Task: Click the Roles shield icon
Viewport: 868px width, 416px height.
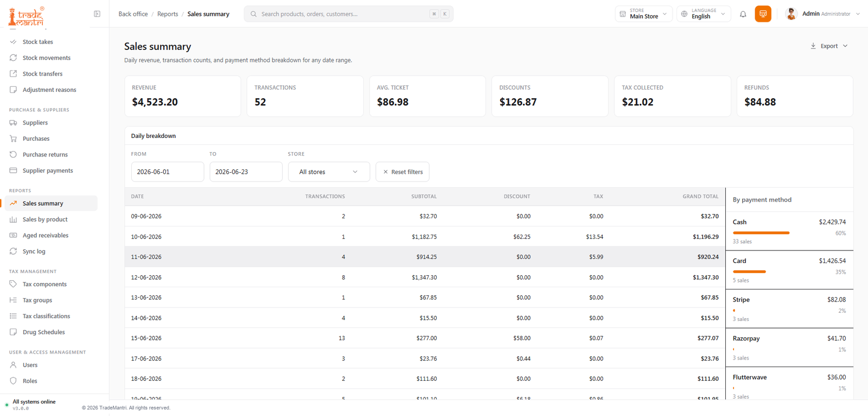Action: (x=13, y=381)
